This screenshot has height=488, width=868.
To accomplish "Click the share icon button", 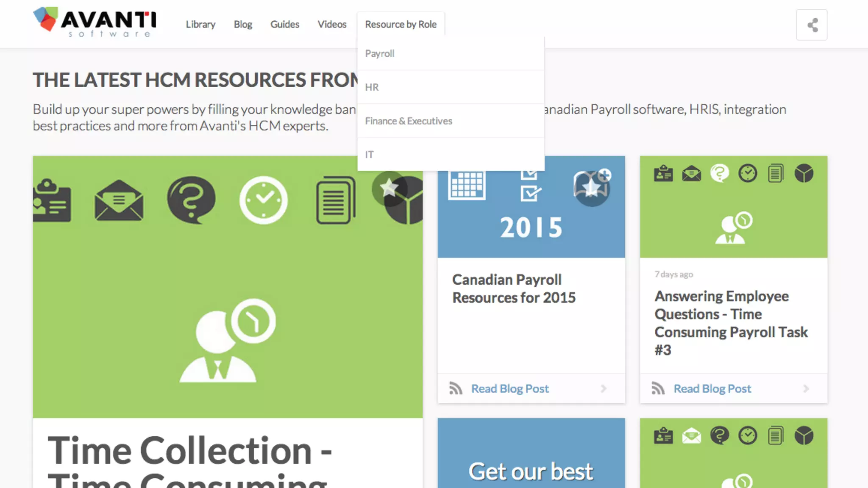I will [812, 25].
